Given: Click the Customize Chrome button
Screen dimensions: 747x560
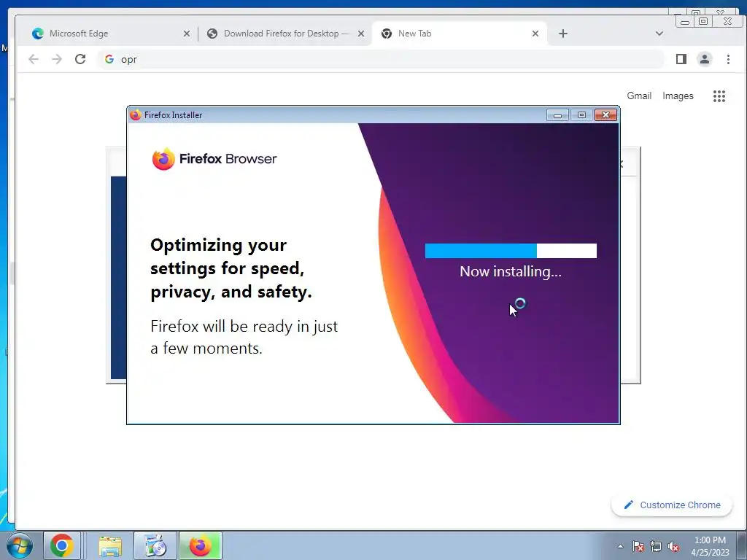Looking at the screenshot, I should pyautogui.click(x=672, y=505).
